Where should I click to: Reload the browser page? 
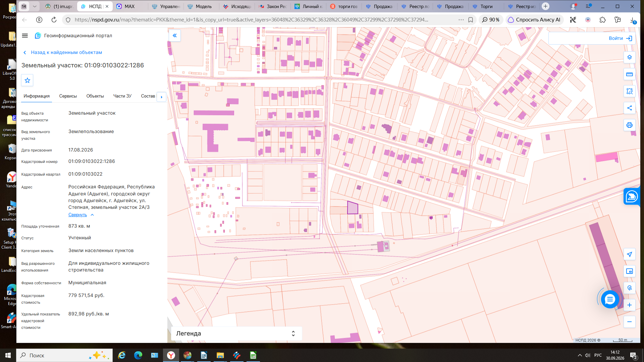[x=54, y=20]
